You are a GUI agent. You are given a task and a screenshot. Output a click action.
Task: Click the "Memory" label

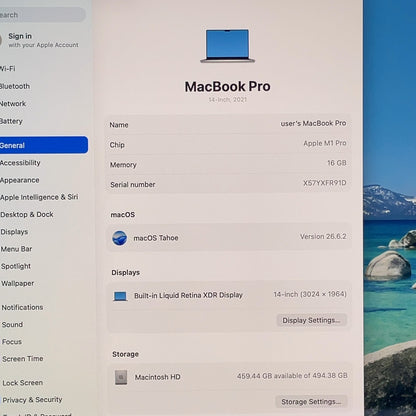123,165
